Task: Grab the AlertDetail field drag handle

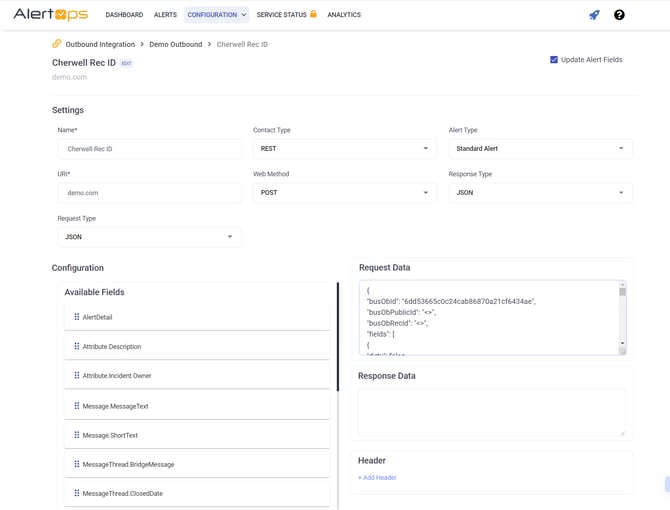Action: pos(77,317)
